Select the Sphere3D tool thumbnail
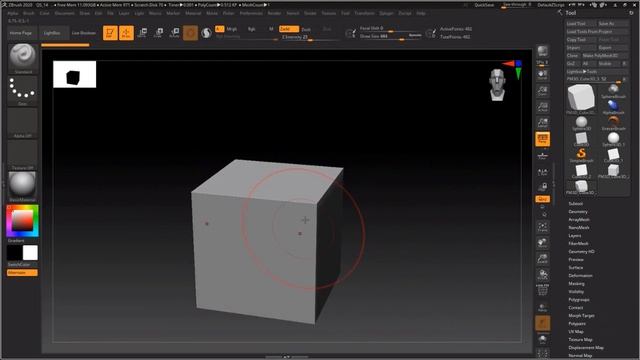This screenshot has width=640, height=360. pos(581,124)
